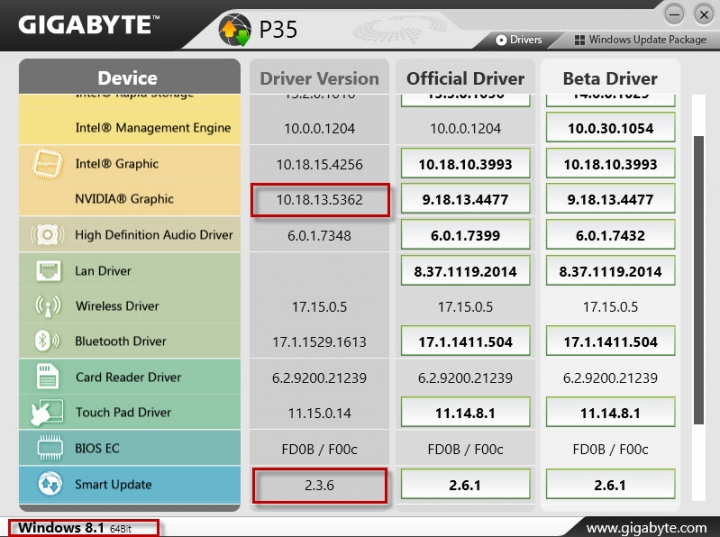Click the Lan Driver ethernet port icon
Screen dimensions: 720x537
point(48,270)
